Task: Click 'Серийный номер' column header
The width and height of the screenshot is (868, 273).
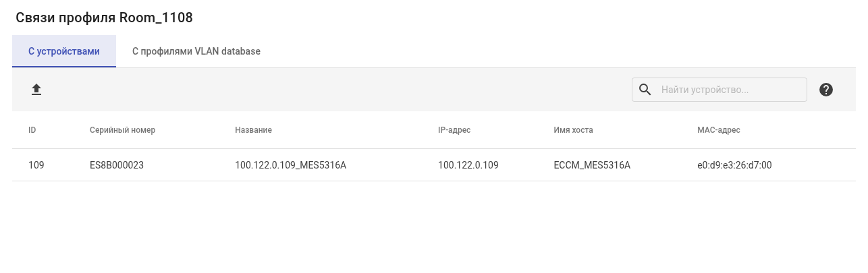Action: coord(122,130)
